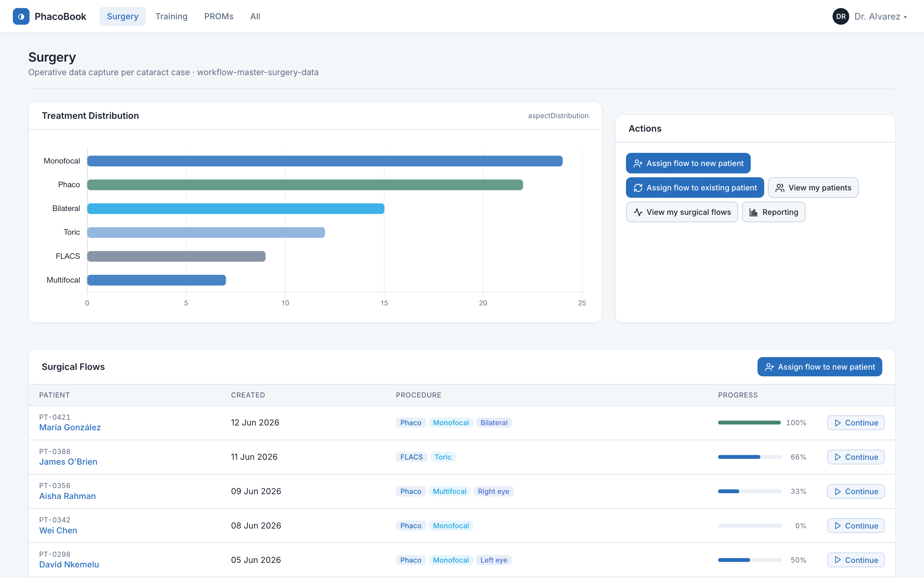Click Assign flow to existing patient button
The image size is (924, 578).
[x=695, y=188]
